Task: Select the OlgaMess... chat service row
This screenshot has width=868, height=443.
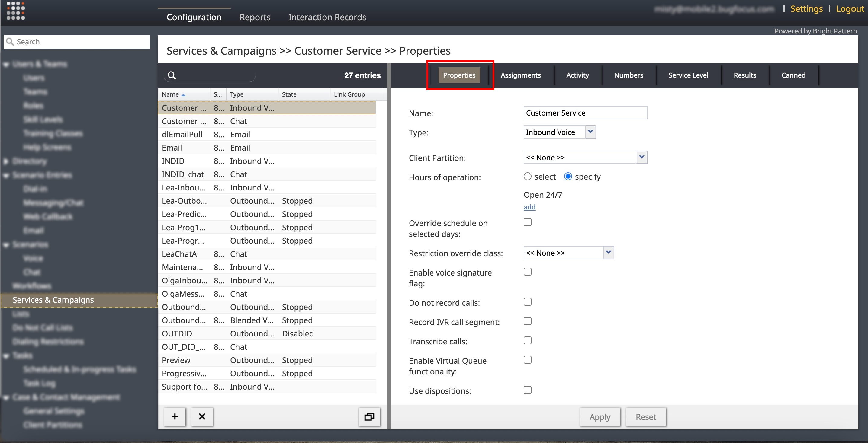Action: tap(267, 294)
